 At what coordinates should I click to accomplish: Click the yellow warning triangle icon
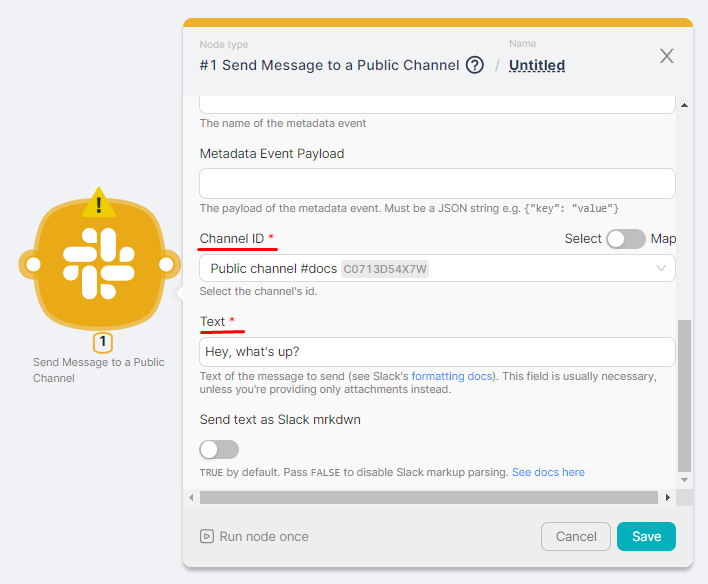[99, 203]
